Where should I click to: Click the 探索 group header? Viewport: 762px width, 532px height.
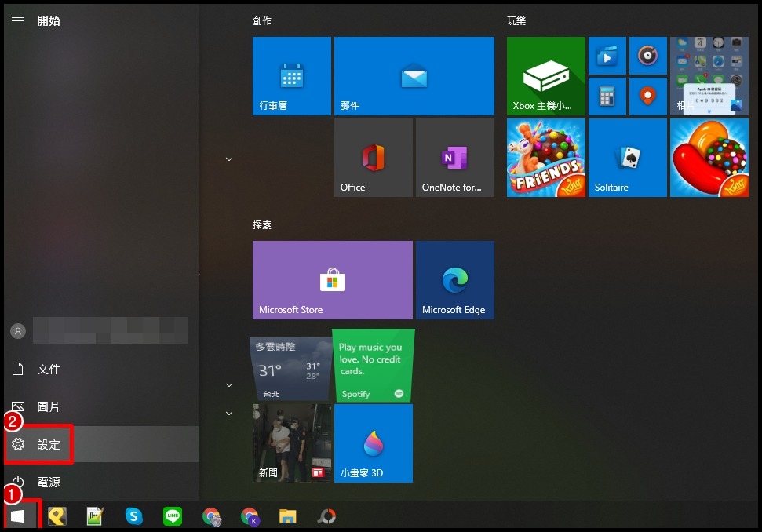pos(262,225)
